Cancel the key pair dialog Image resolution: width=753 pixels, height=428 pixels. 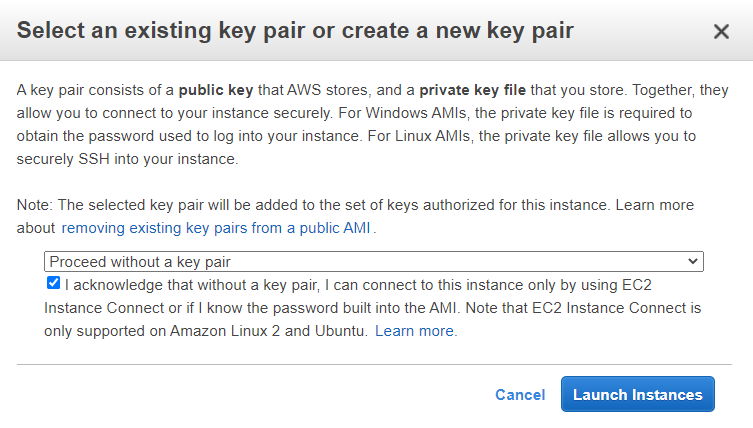520,395
